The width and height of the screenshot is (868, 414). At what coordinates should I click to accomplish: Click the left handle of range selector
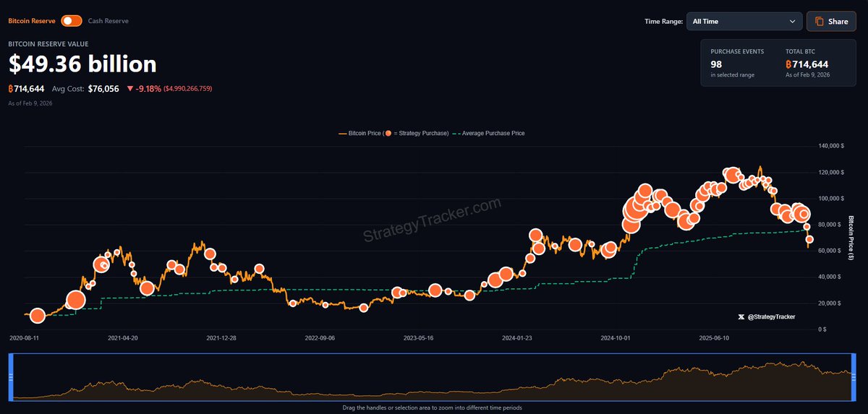(11, 377)
